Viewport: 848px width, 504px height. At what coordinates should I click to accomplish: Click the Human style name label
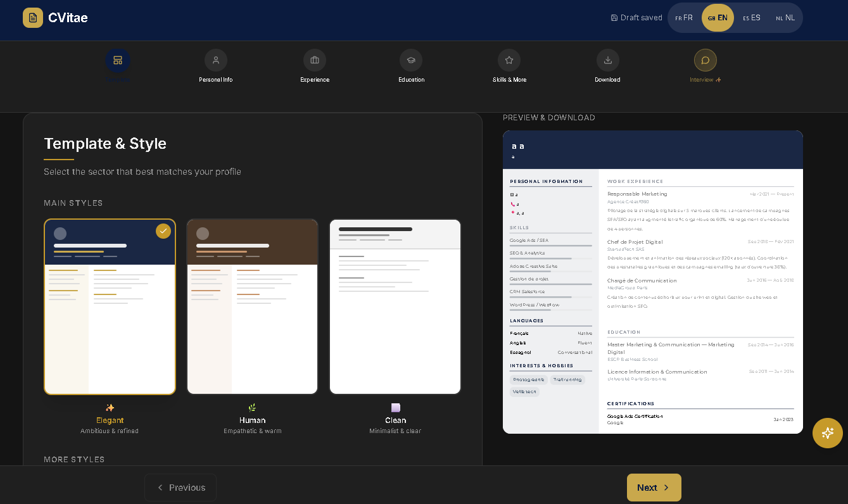(x=252, y=420)
